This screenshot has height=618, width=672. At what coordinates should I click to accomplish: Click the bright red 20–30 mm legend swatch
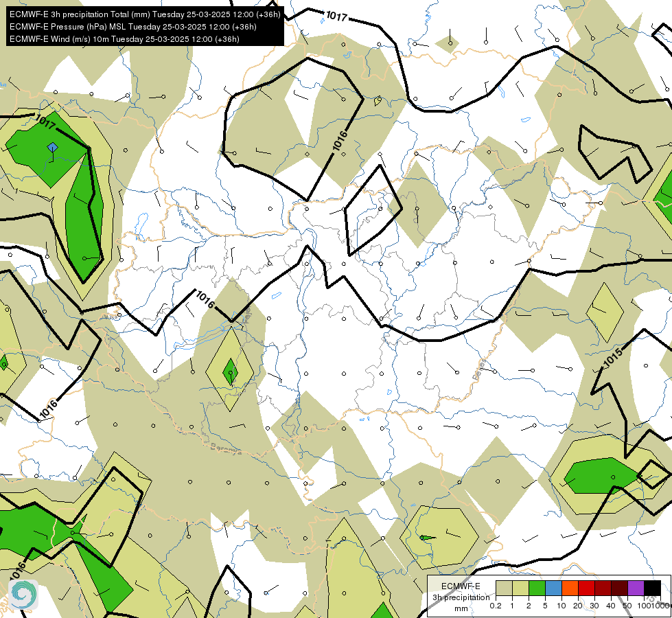[x=586, y=588]
